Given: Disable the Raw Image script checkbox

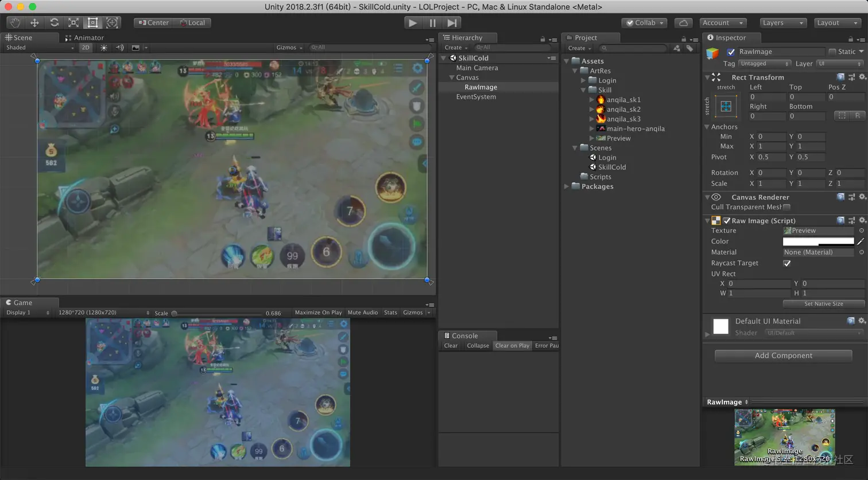Looking at the screenshot, I should point(727,221).
